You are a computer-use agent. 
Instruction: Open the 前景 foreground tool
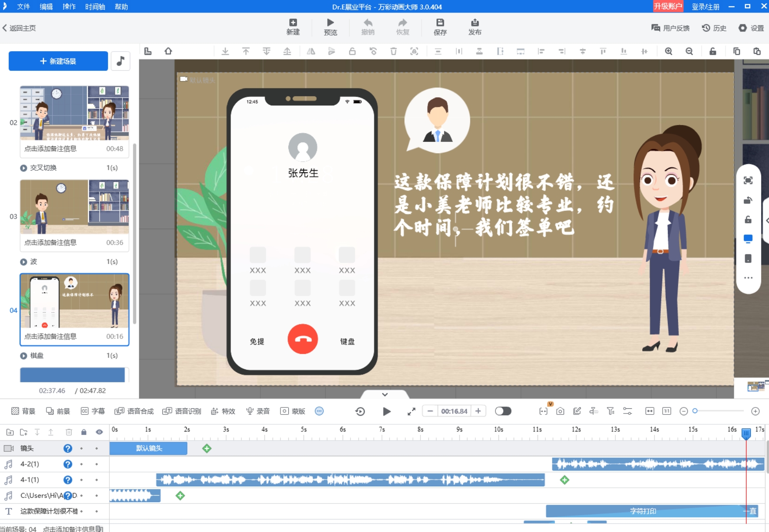[x=58, y=411]
